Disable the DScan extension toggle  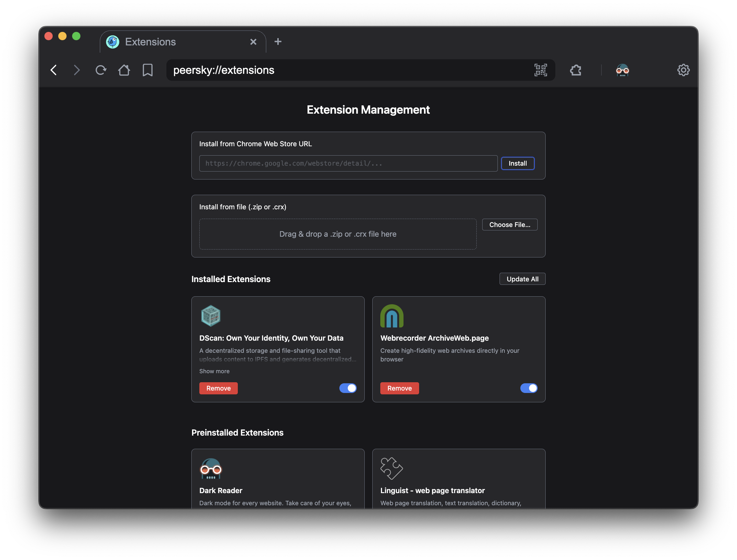click(x=348, y=388)
